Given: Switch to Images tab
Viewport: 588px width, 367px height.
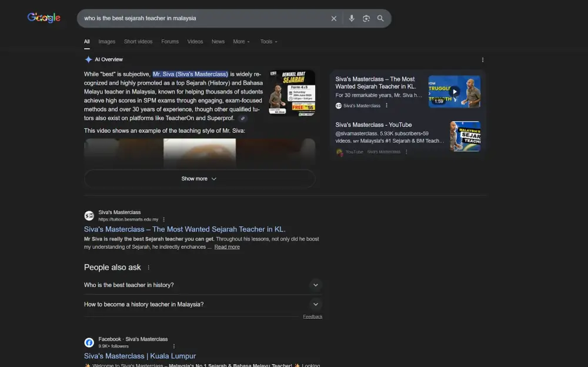Looking at the screenshot, I should coord(107,42).
